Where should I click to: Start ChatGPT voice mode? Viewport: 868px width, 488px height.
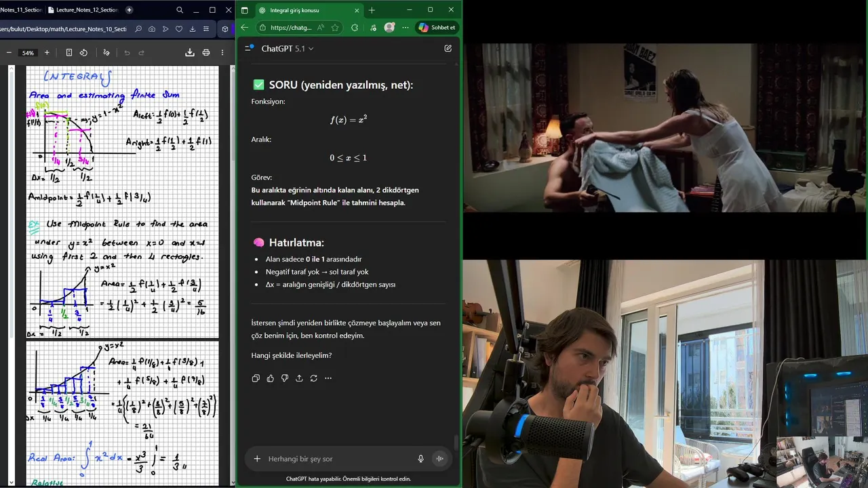click(439, 459)
